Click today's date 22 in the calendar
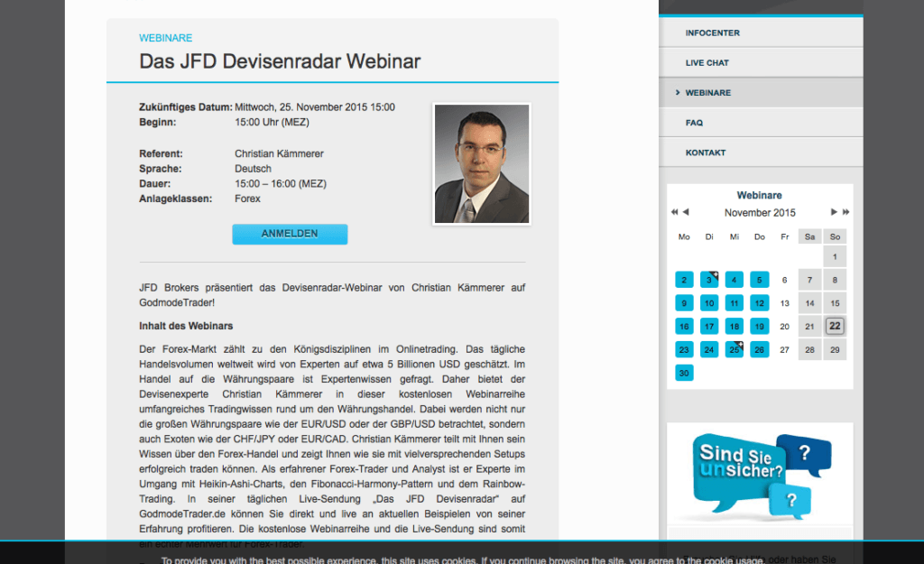 click(x=835, y=327)
